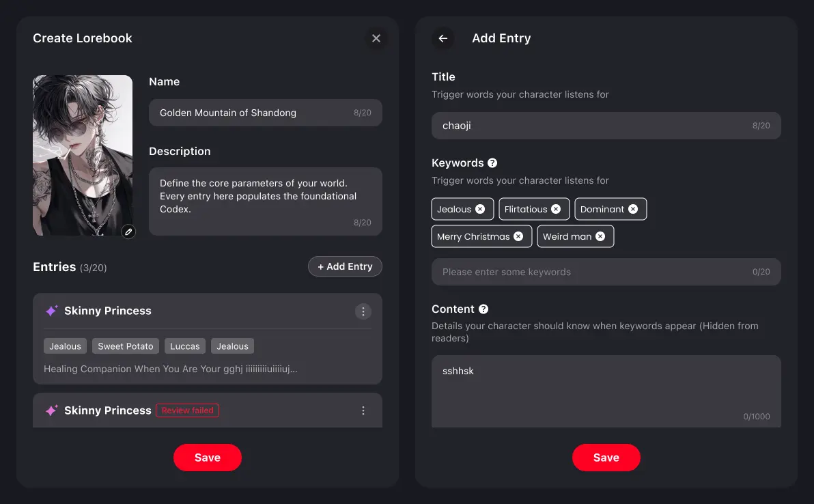Screen dimensions: 814x504
Task: Go back using the arrow icon
Action: point(443,38)
